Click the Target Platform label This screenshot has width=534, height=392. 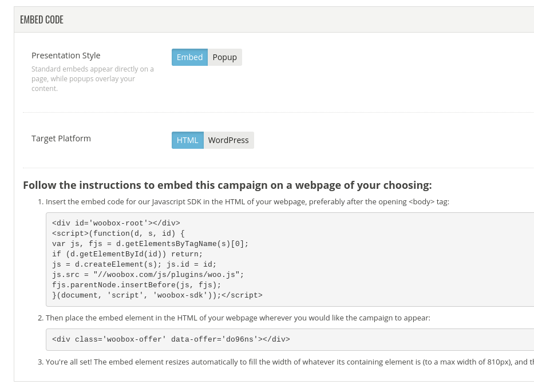(61, 138)
